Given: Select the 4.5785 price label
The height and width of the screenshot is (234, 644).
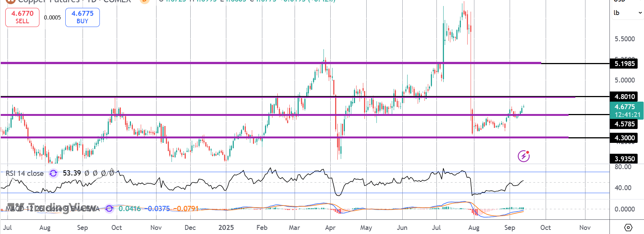Looking at the screenshot, I should pos(624,124).
